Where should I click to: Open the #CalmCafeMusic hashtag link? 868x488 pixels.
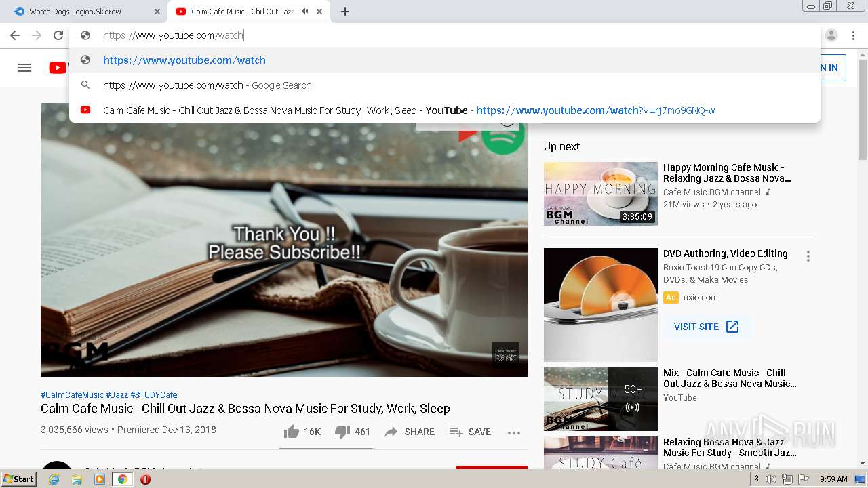click(x=73, y=395)
